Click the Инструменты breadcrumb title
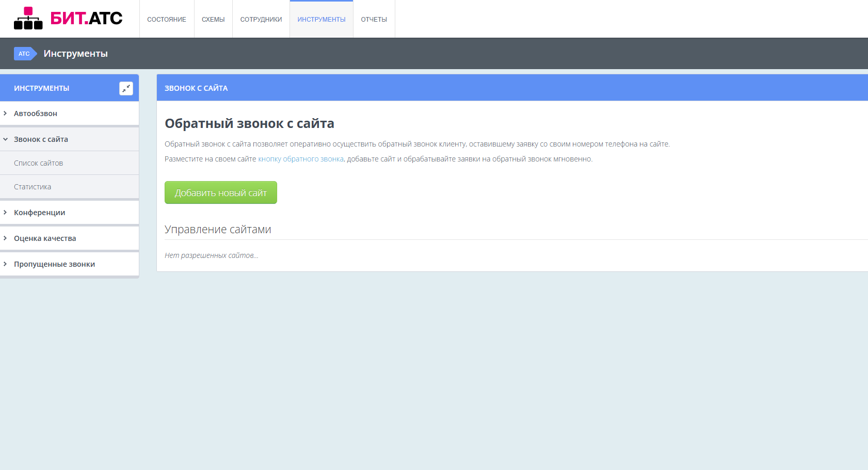Image resolution: width=868 pixels, height=470 pixels. pos(75,54)
